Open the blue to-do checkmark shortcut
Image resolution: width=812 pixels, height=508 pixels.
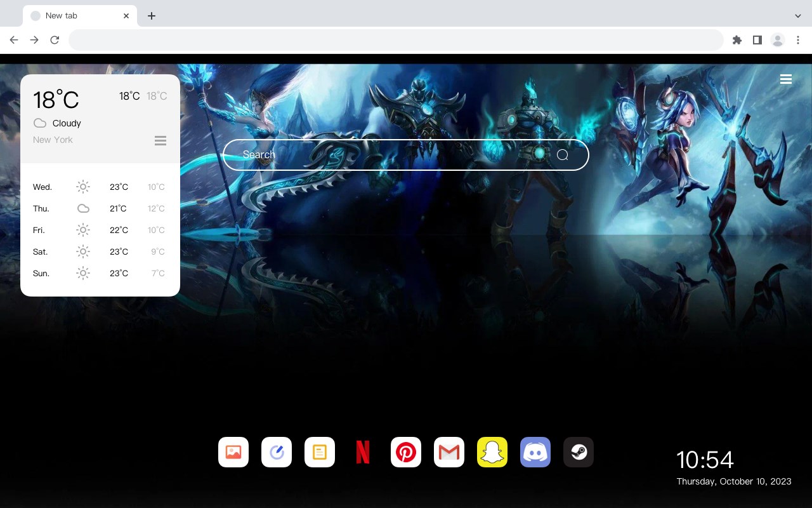point(277,452)
